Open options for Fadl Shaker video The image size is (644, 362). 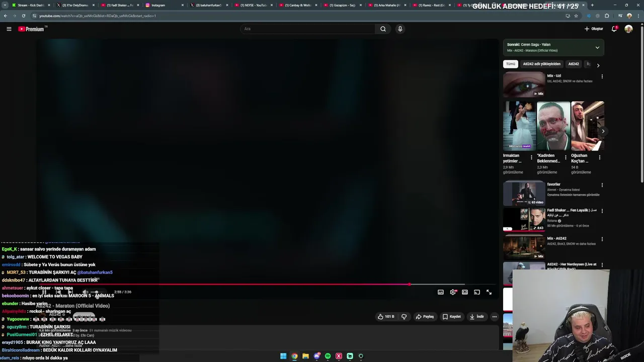click(x=602, y=211)
